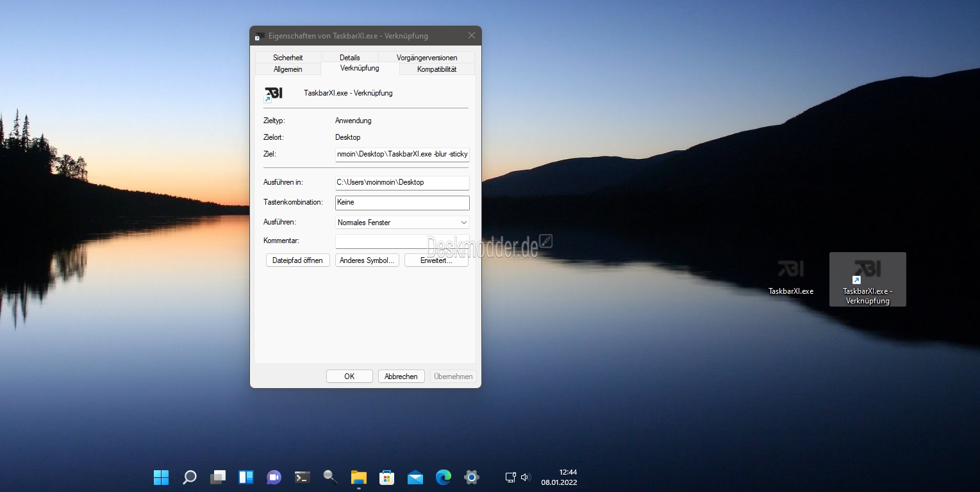Select the TaskbarXI.exe desktop icon
This screenshot has width=980, height=492.
click(x=791, y=276)
